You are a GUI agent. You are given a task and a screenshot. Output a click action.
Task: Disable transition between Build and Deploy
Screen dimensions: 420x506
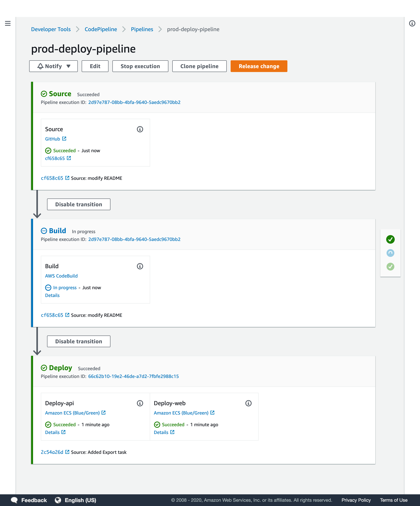(x=79, y=341)
